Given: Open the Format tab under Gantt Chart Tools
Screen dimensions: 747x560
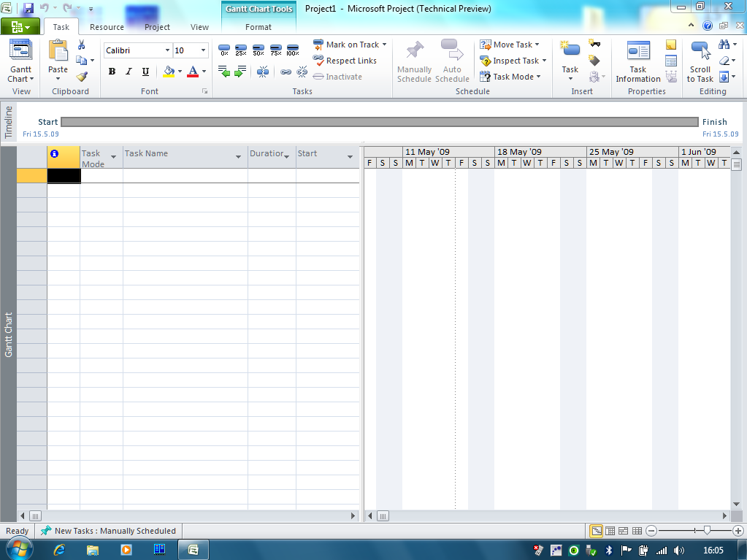Looking at the screenshot, I should (258, 27).
